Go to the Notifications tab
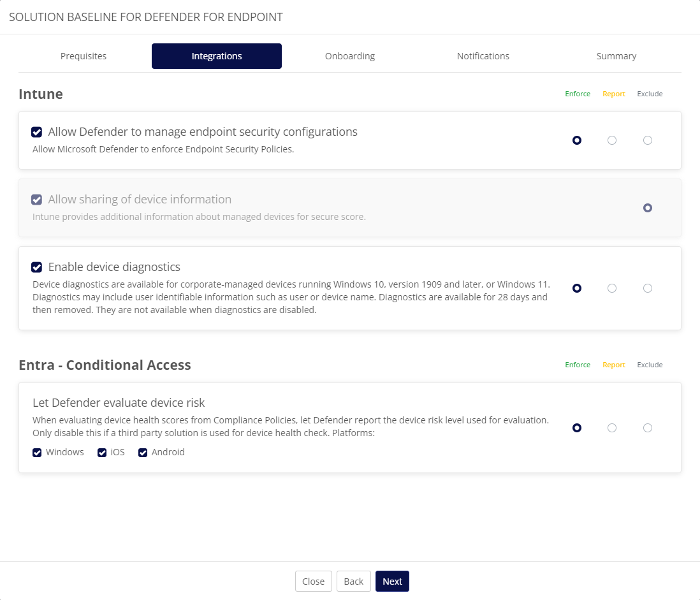 [483, 56]
